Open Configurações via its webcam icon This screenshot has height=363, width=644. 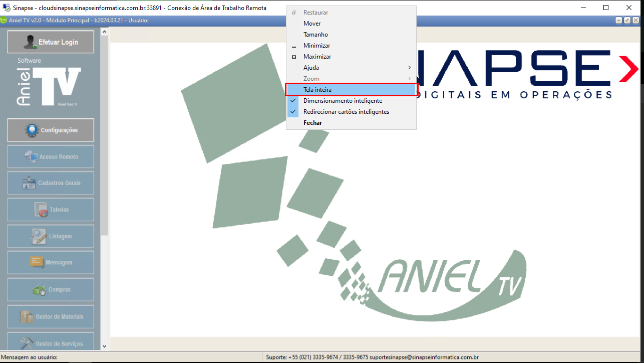(32, 130)
